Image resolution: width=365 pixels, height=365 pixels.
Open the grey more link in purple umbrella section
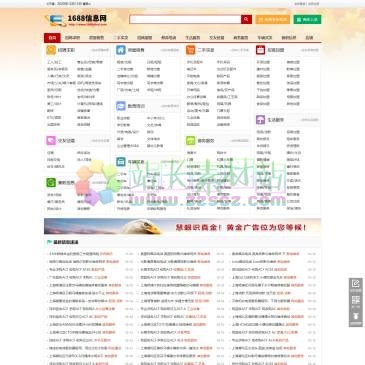coord(310,120)
